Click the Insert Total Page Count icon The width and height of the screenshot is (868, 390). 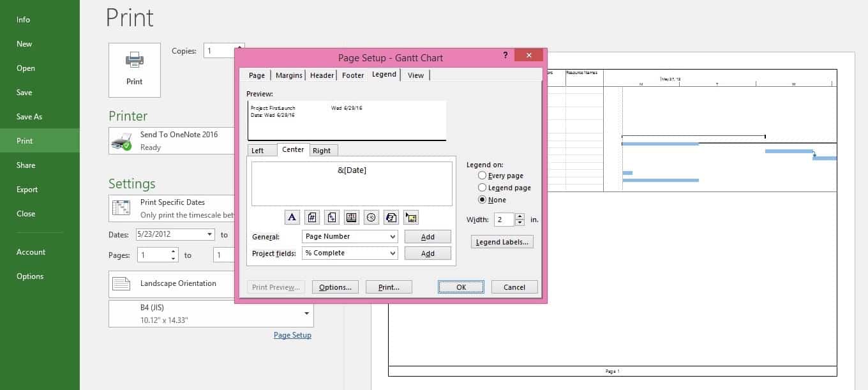pos(331,218)
